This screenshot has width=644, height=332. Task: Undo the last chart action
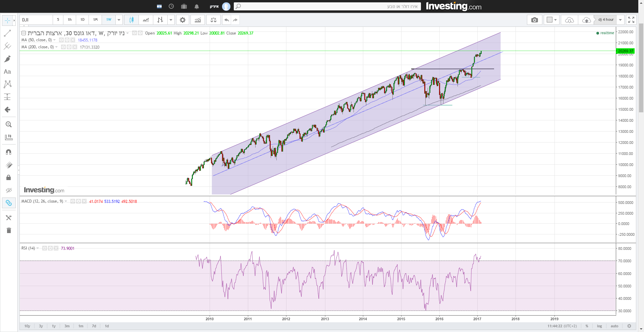click(227, 20)
